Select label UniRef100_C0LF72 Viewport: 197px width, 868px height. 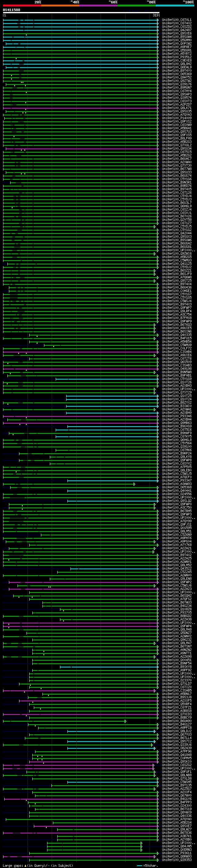pos(177,349)
